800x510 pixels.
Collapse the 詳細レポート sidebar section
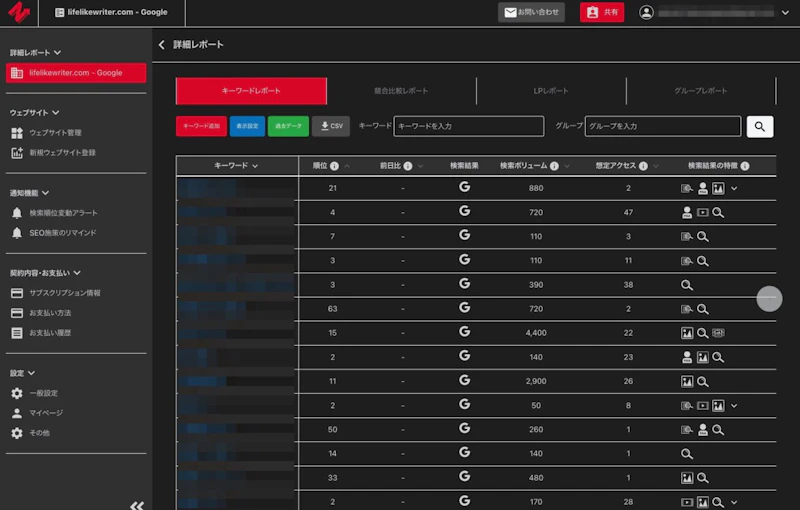click(x=57, y=53)
